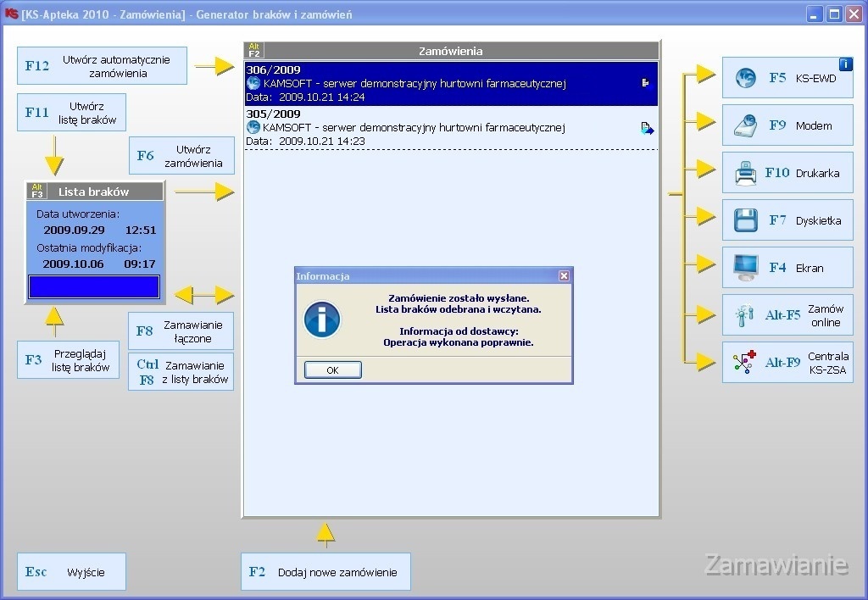
Task: Click the KS-EWD globe icon
Action: pos(745,78)
